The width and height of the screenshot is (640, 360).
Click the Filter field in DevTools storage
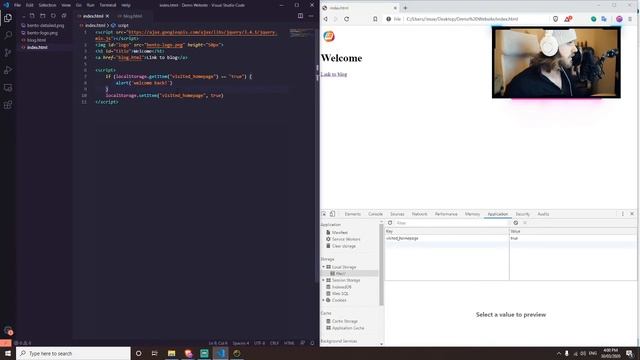point(452,223)
